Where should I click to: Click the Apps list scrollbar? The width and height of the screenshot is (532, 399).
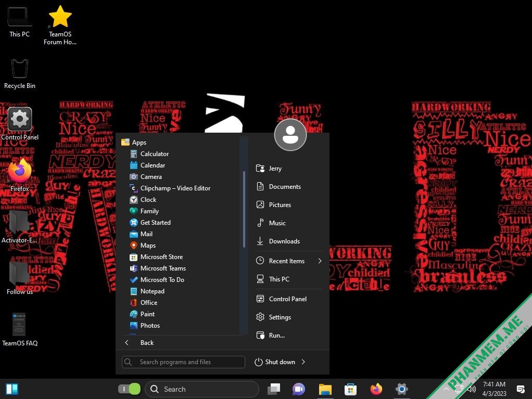tap(244, 210)
